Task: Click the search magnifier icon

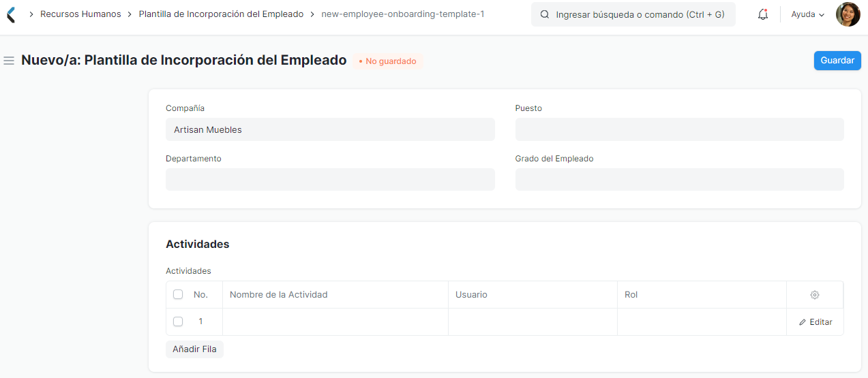Action: click(544, 14)
